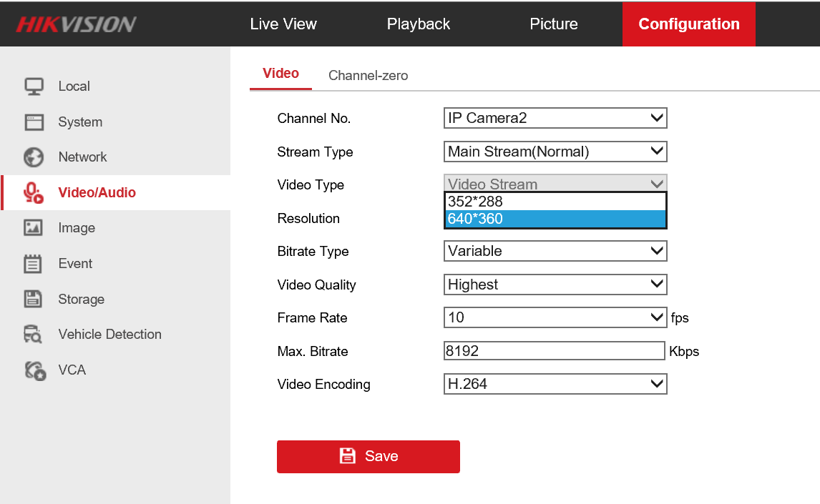Screen dimensions: 820x504
Task: Expand the Video Quality dropdown
Action: [555, 285]
